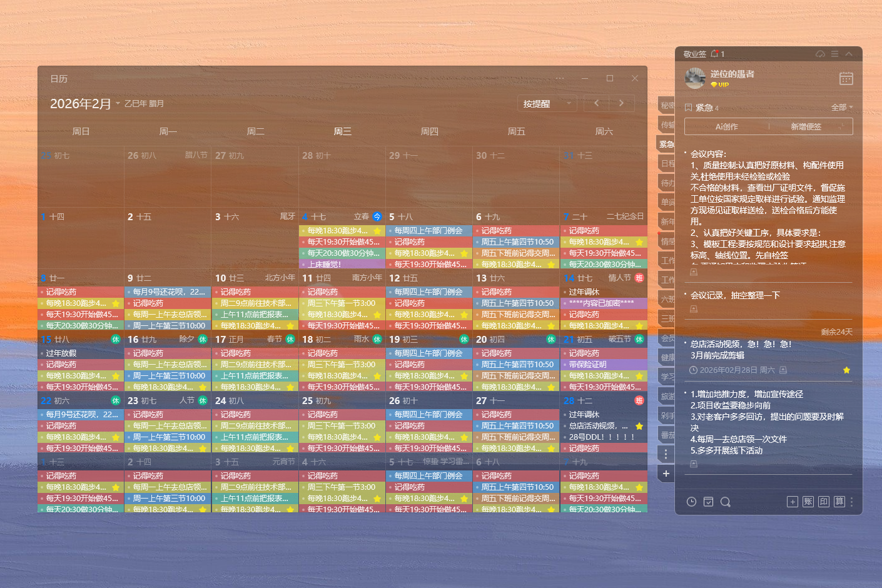Open the calendar icon beside the username
This screenshot has width=882, height=588.
pyautogui.click(x=846, y=78)
